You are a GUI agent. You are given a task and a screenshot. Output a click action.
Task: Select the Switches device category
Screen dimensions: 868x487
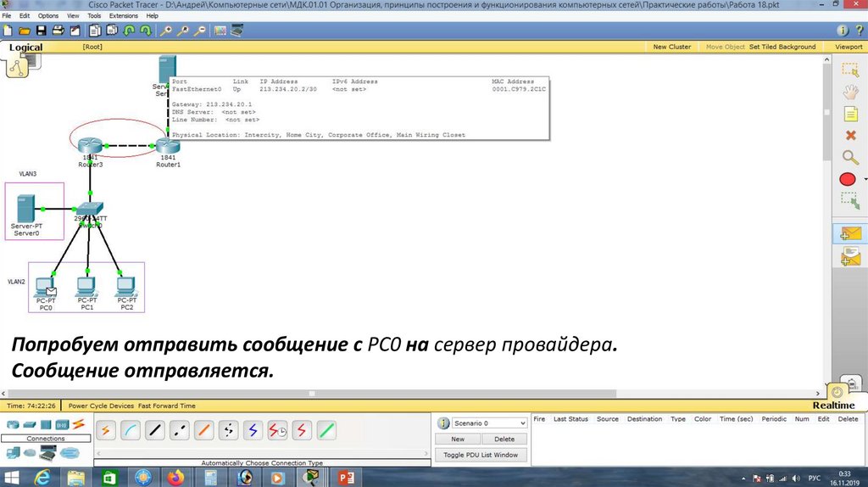point(30,424)
